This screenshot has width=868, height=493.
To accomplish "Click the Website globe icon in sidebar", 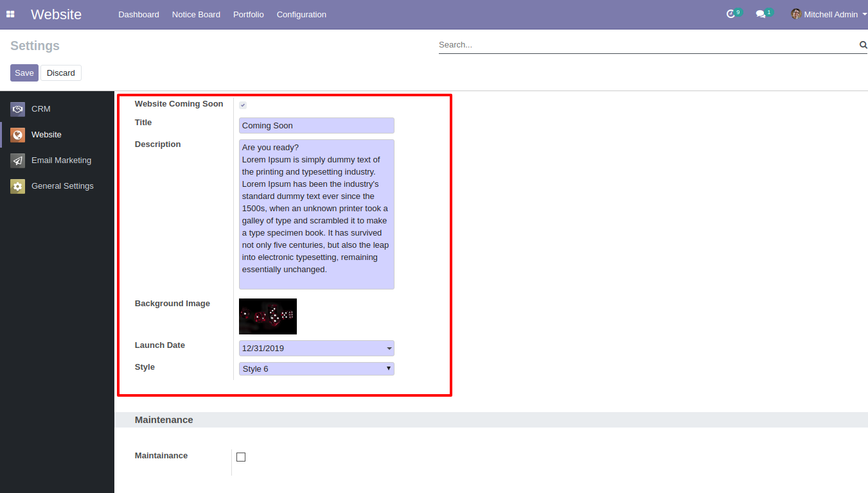I will click(x=18, y=135).
